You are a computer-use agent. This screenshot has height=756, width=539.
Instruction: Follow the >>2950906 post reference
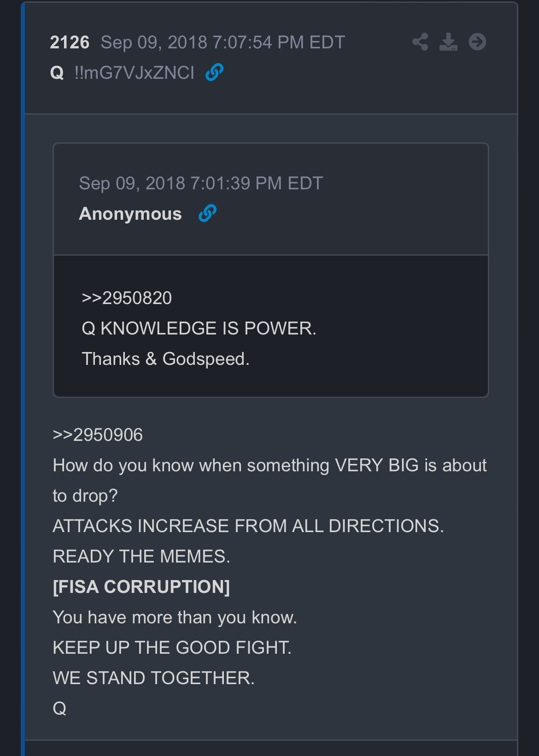[x=98, y=435]
